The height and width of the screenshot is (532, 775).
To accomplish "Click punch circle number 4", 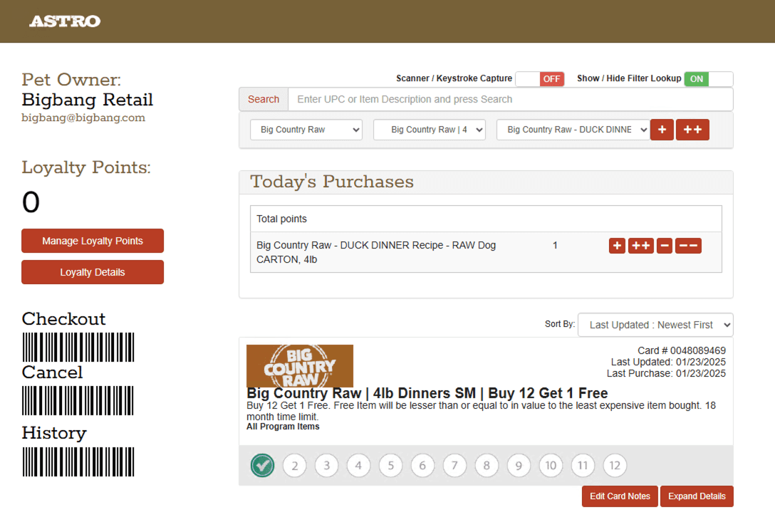I will (x=358, y=465).
